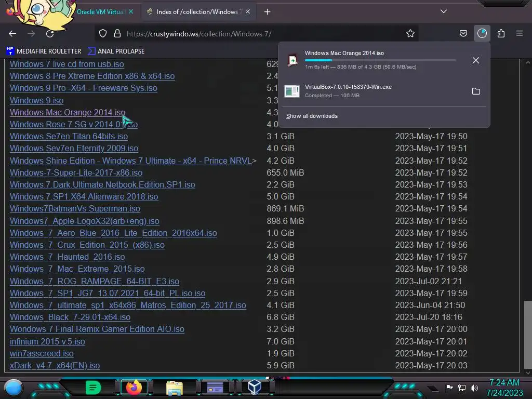This screenshot has height=399, width=532.
Task: Open Windows_7_Haunted_2016.iso link
Action: click(67, 257)
